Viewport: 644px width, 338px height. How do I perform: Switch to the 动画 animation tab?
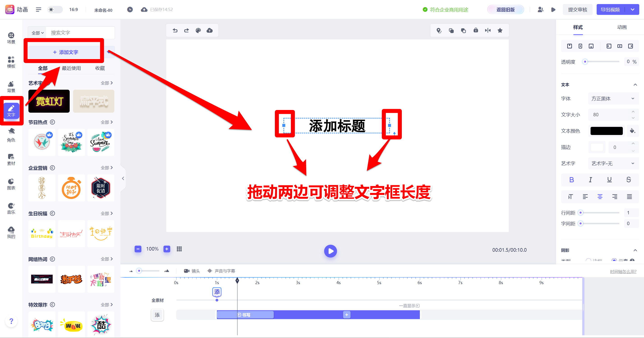click(622, 27)
